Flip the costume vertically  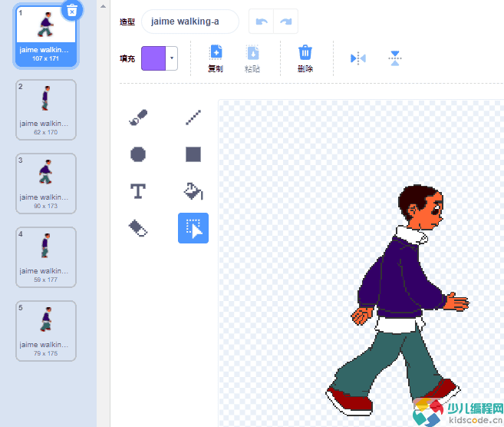[x=395, y=58]
